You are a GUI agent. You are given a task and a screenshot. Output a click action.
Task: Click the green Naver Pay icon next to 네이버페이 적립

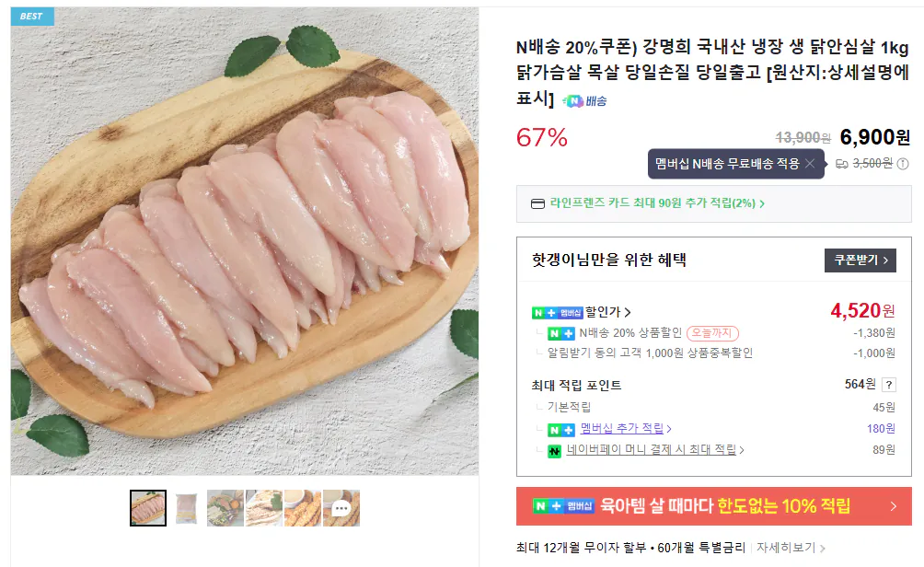point(554,450)
